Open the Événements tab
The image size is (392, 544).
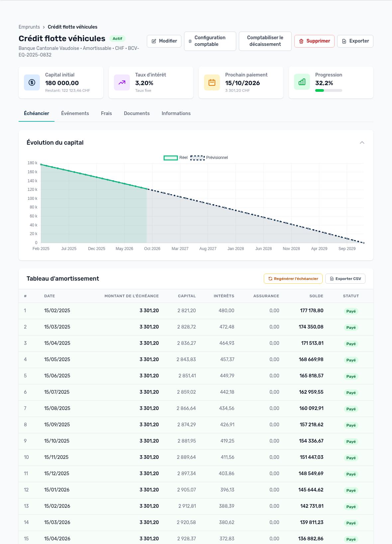75,113
